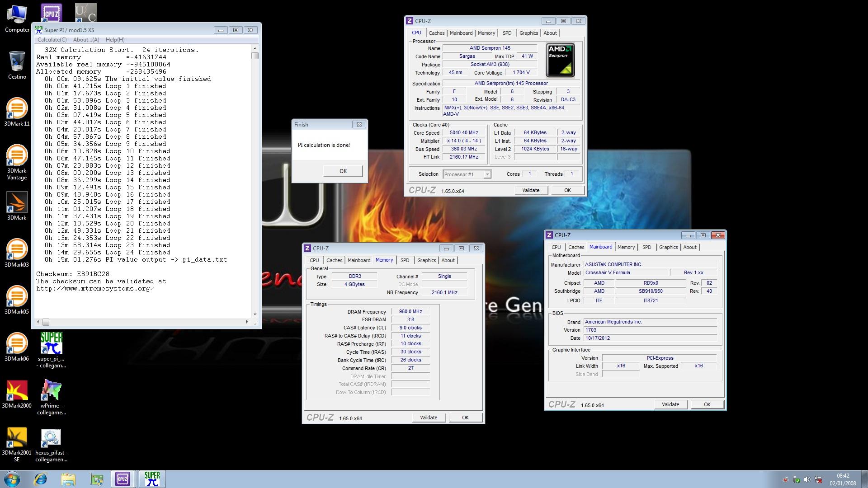Click the Checksum: E891BC28 line

coord(73,274)
